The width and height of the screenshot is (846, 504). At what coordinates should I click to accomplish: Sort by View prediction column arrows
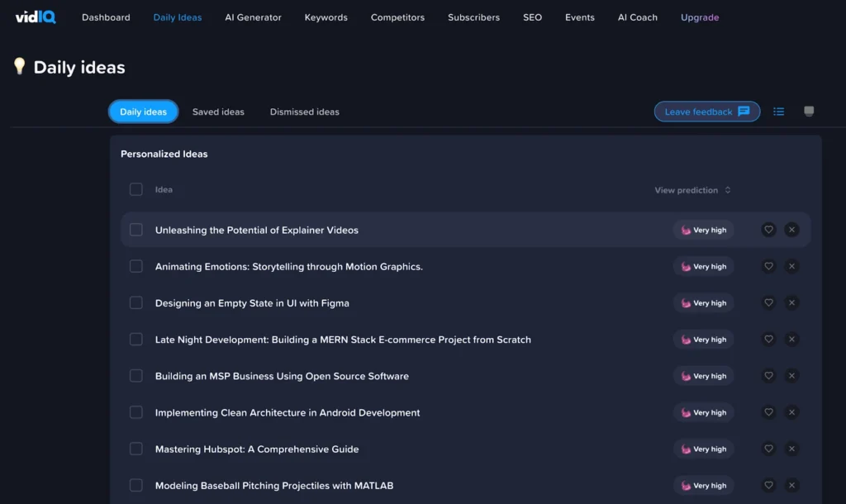coord(727,190)
